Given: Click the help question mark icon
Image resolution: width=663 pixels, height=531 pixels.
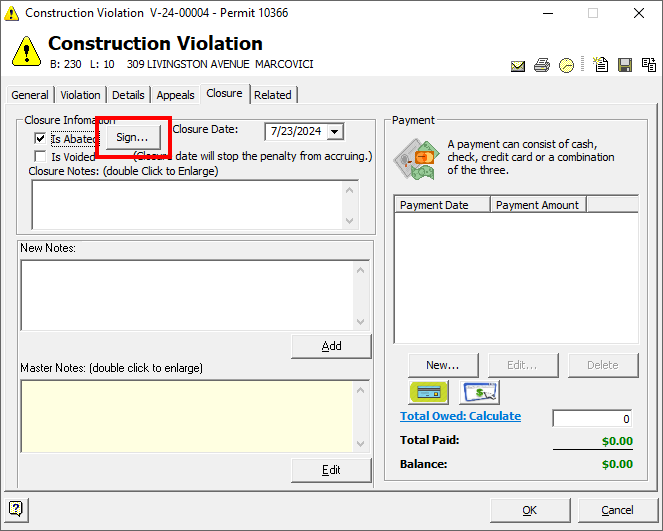Looking at the screenshot, I should pyautogui.click(x=16, y=508).
